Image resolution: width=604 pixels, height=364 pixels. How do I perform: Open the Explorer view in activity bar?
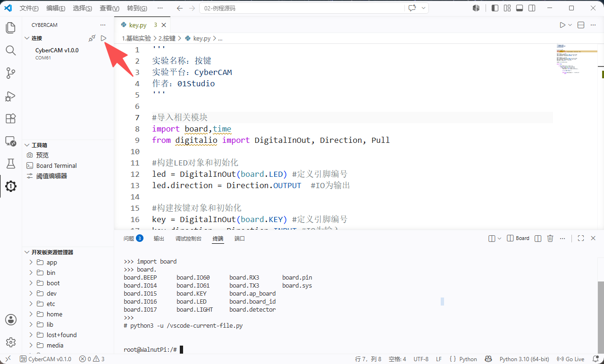(11, 28)
